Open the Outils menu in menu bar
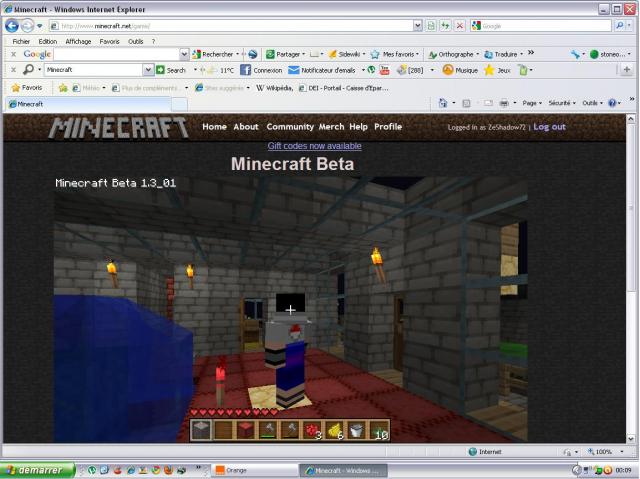The height and width of the screenshot is (479, 640). pyautogui.click(x=136, y=41)
